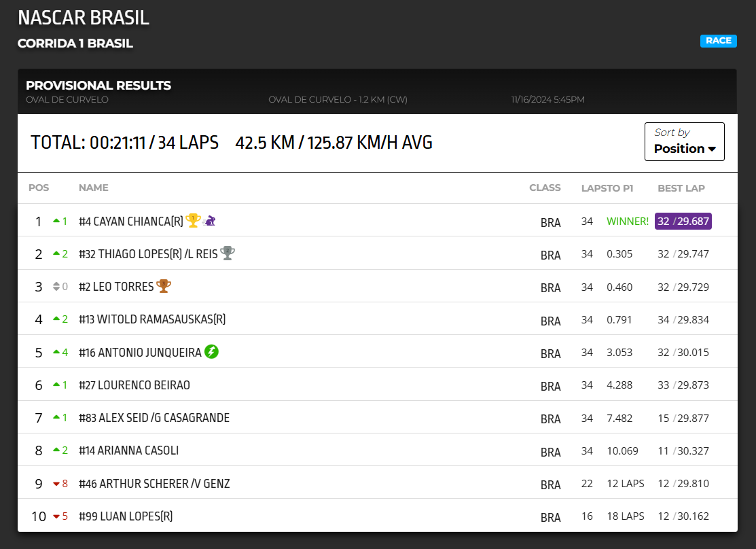Screen dimensions: 756x549
Task: Select driver #32 THIAGO LOPES(R) /L REIS
Action: 148,253
